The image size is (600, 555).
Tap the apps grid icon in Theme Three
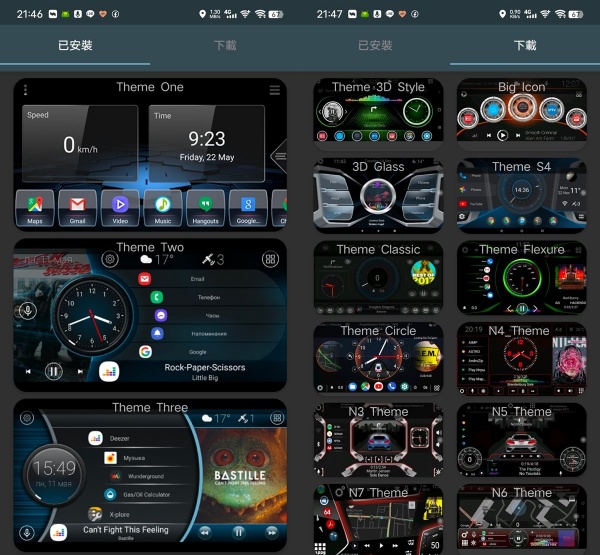277,418
